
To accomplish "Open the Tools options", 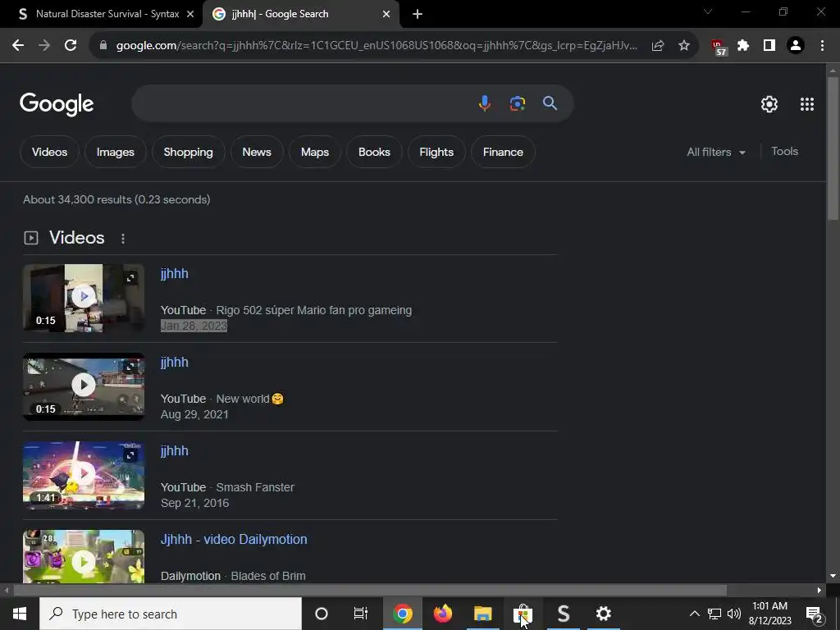I will pyautogui.click(x=784, y=152).
